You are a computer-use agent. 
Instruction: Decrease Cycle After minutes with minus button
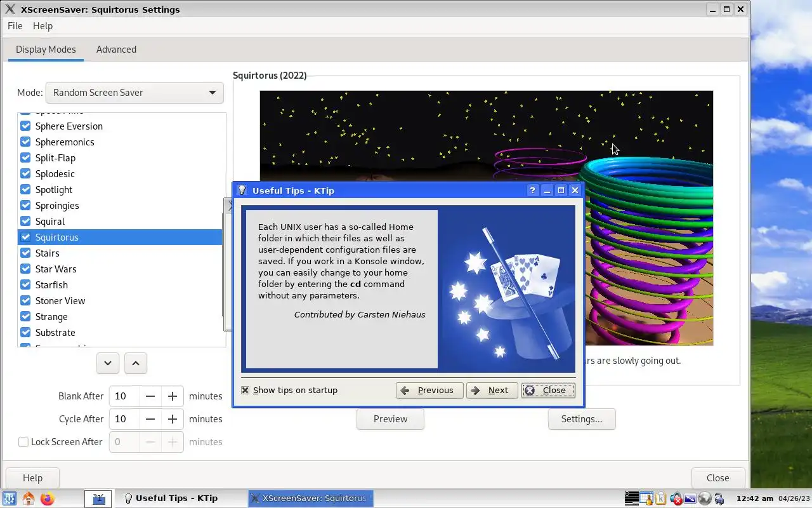pyautogui.click(x=150, y=419)
